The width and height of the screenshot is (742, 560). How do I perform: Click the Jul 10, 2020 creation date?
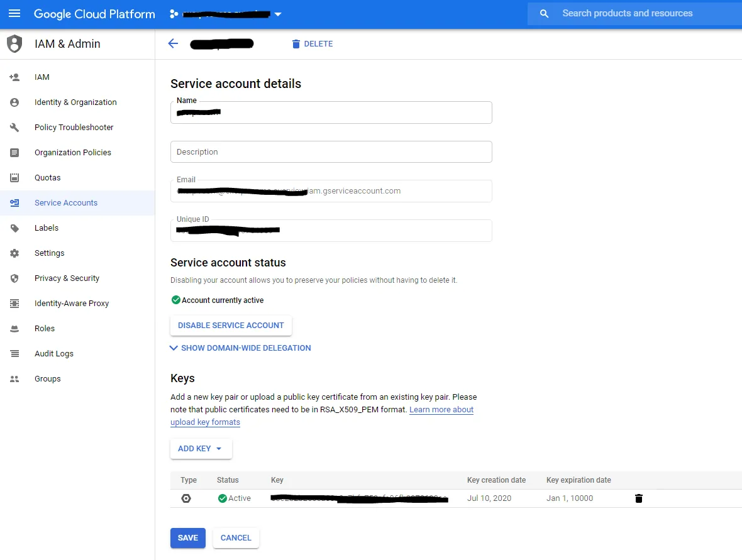(489, 498)
